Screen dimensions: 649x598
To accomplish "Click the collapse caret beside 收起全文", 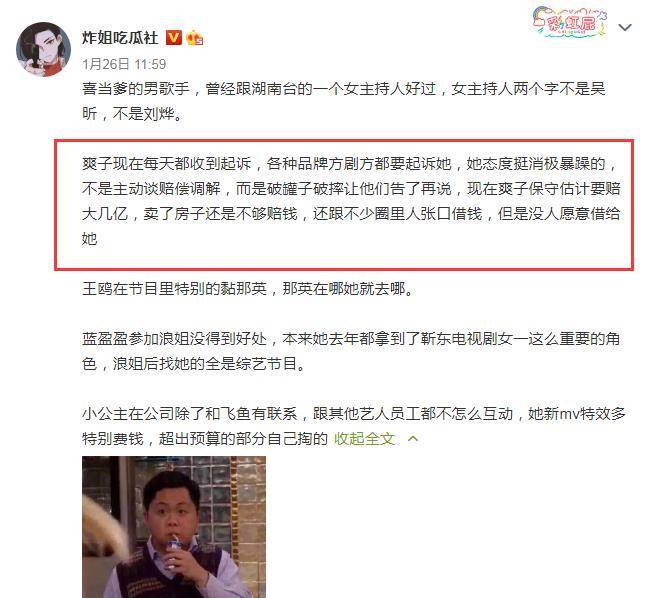I will coord(413,439).
